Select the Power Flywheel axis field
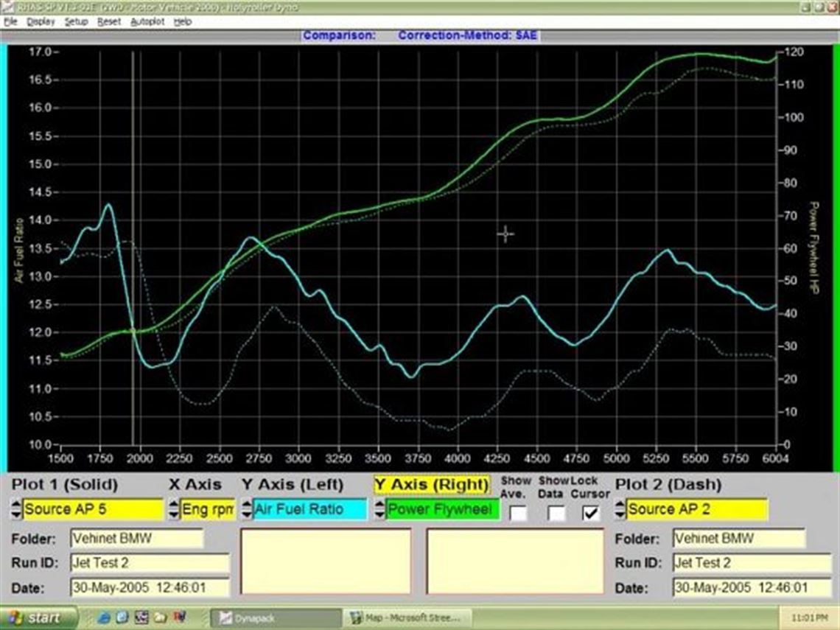The image size is (840, 630). coord(443,509)
